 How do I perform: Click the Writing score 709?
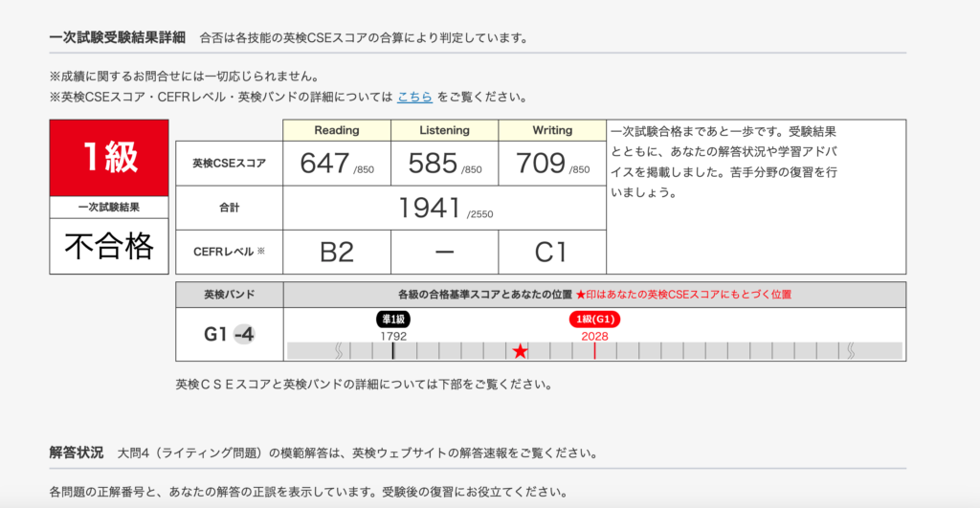[x=541, y=164]
